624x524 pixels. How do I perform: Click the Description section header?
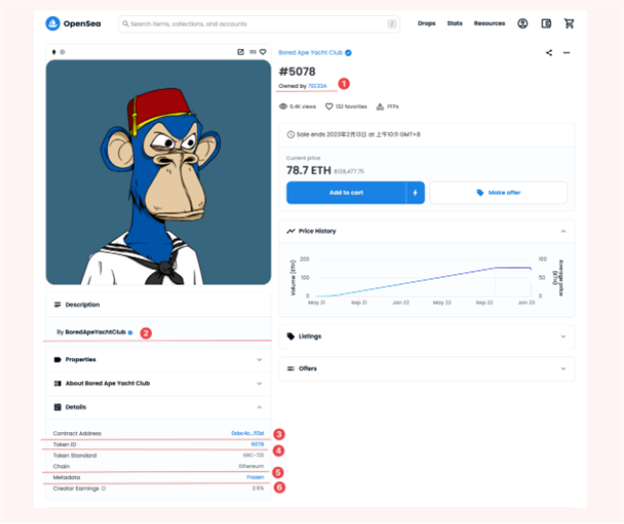[x=158, y=305]
